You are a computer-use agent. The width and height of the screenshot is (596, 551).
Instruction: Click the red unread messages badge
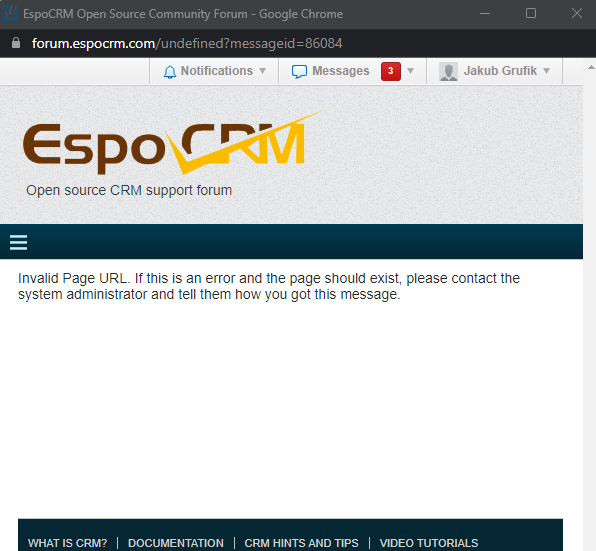coord(391,71)
